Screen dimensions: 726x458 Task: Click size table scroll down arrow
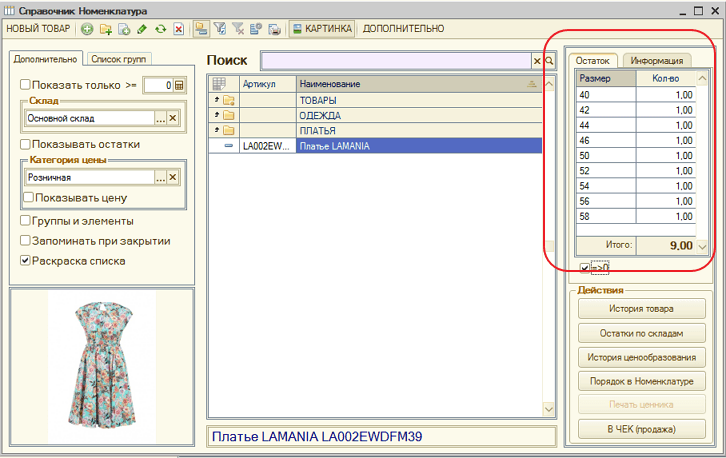702,247
